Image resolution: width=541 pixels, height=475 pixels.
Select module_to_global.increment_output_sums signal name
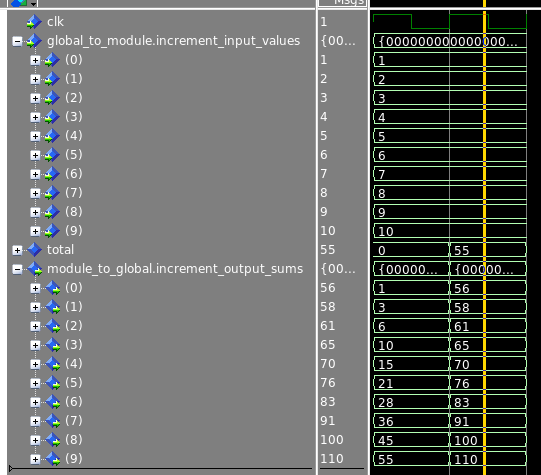(x=175, y=268)
